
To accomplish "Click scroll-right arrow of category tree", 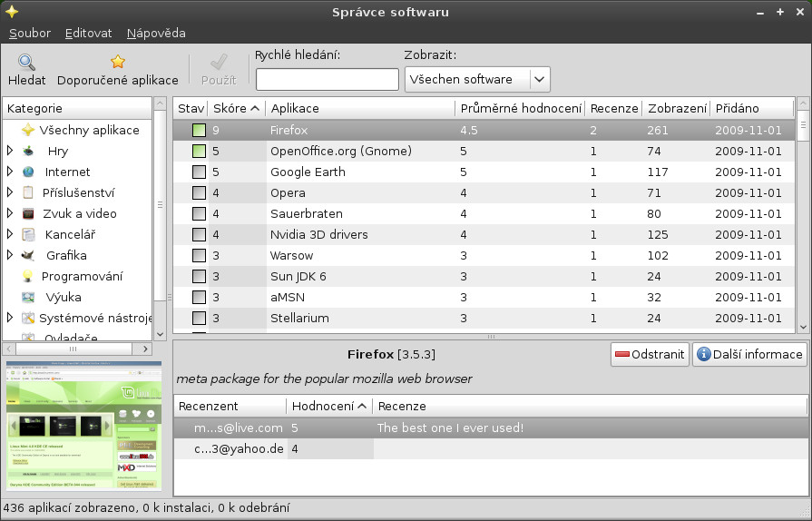I will pos(145,349).
